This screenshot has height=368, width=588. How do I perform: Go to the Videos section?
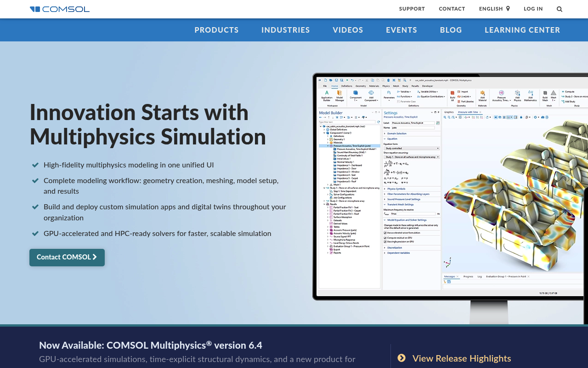(x=348, y=30)
